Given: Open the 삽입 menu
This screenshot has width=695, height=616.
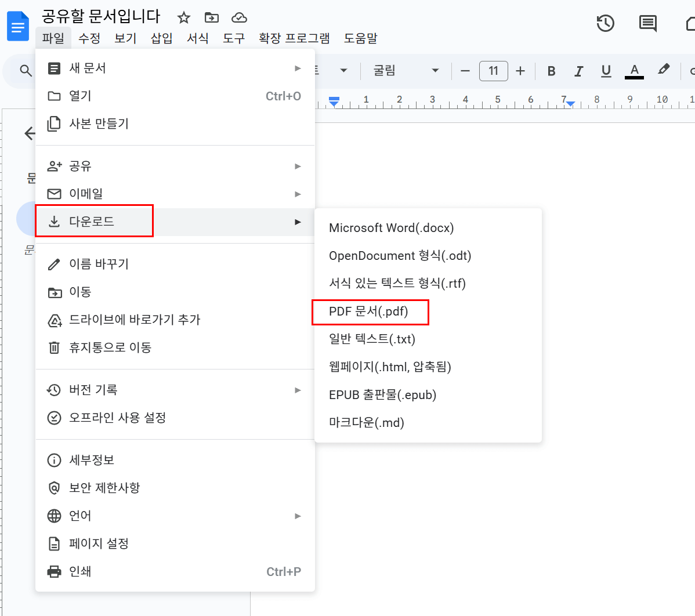Looking at the screenshot, I should (x=161, y=38).
